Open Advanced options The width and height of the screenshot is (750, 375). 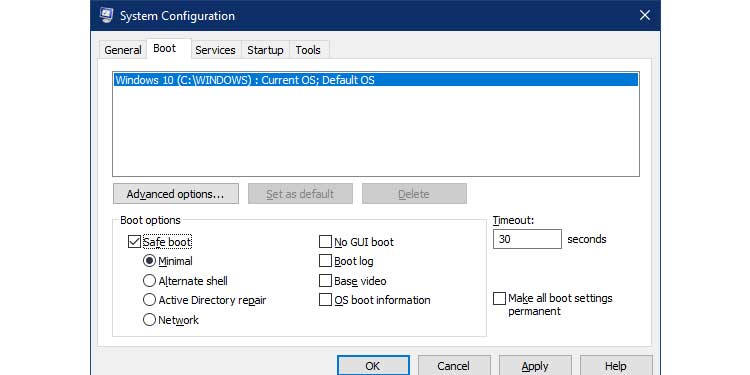[x=176, y=194]
